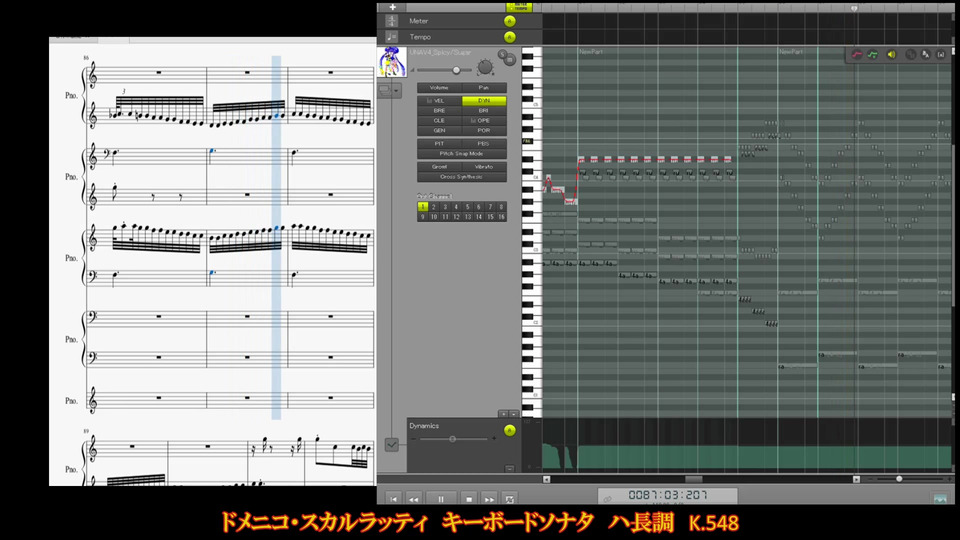The image size is (960, 540).
Task: Stop playback
Action: point(469,500)
